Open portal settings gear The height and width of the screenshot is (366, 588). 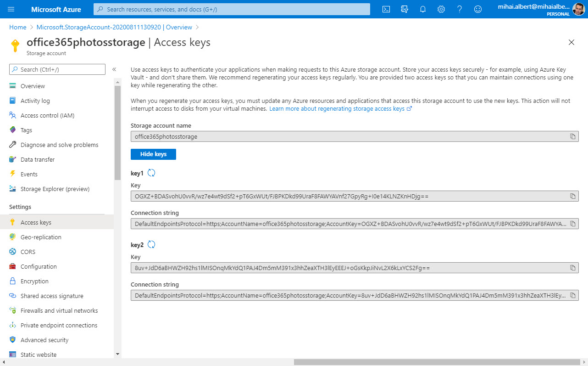point(441,9)
